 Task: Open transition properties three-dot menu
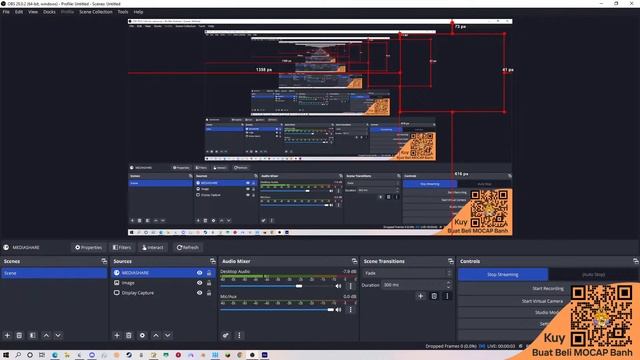[x=447, y=296]
